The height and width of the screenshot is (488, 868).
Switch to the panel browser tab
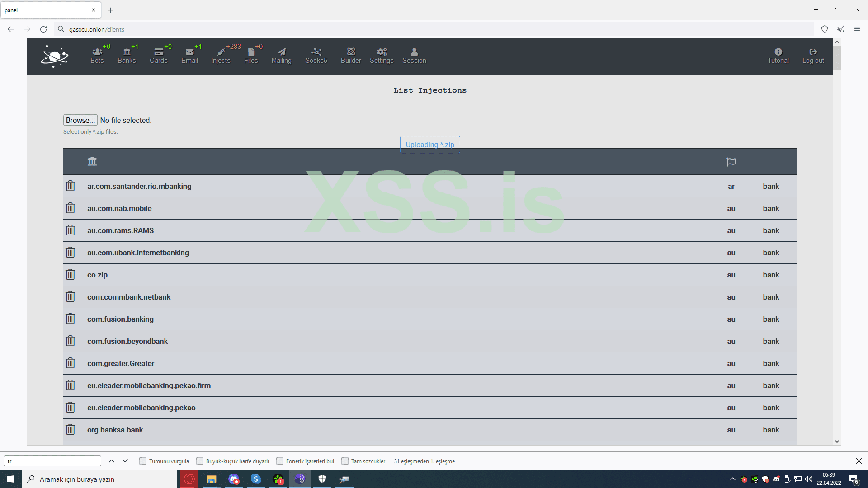click(x=45, y=10)
